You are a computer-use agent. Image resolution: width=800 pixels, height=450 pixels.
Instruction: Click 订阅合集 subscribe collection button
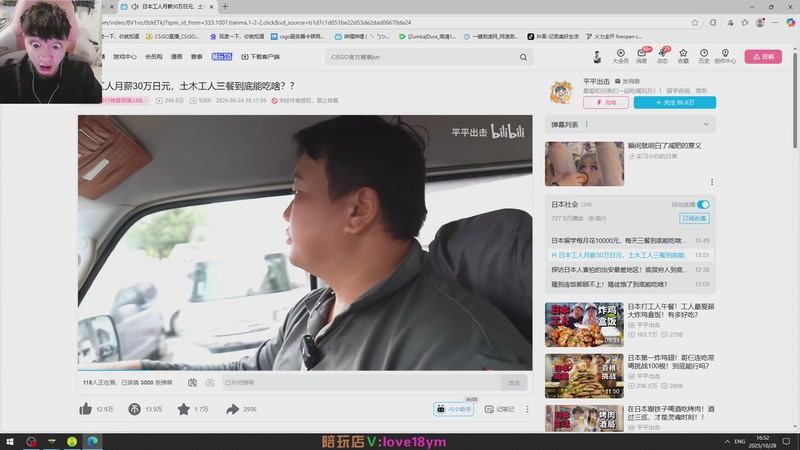point(694,218)
